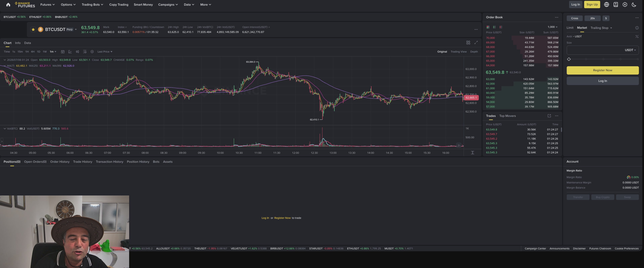Screen dimensions: 644x268
Task: Expand chart to fullscreen icon
Action: point(476,43)
